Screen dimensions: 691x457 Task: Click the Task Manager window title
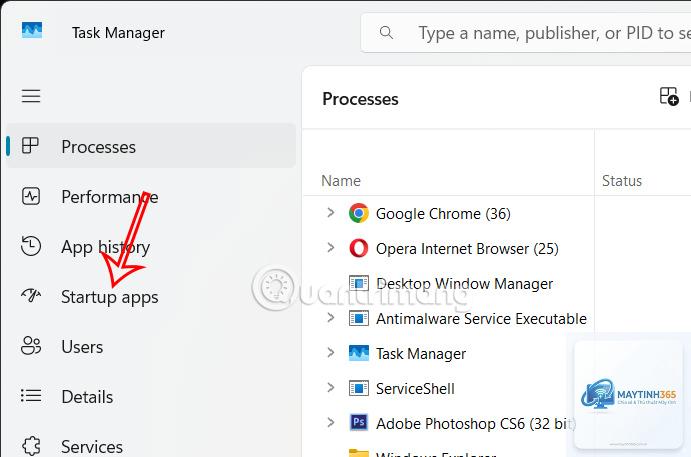pos(118,33)
